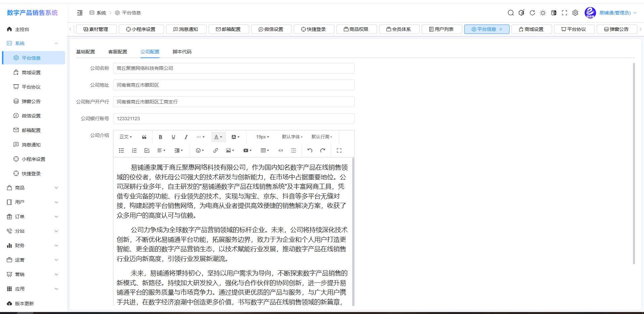This screenshot has height=314, width=644.
Task: Click the undo arrow in the editor
Action: [310, 150]
